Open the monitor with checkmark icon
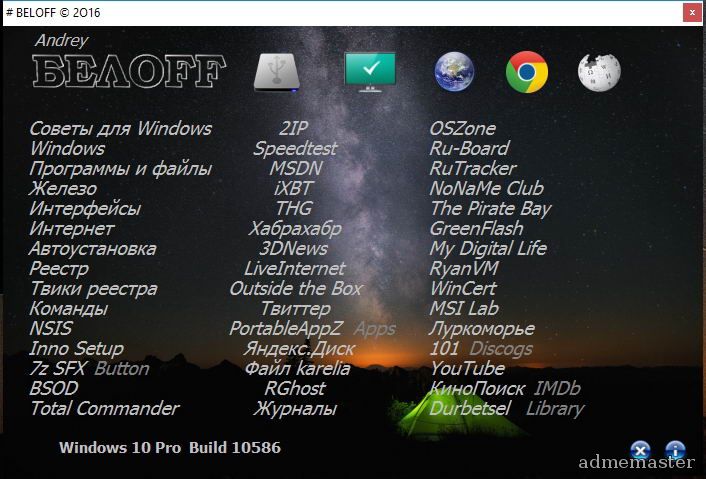Viewport: 706px width, 479px height. 369,71
